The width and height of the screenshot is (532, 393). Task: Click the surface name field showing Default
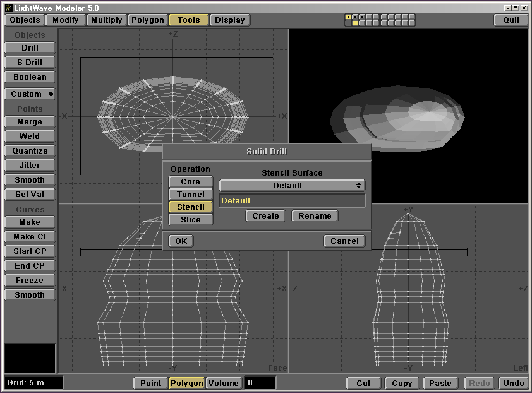click(292, 201)
